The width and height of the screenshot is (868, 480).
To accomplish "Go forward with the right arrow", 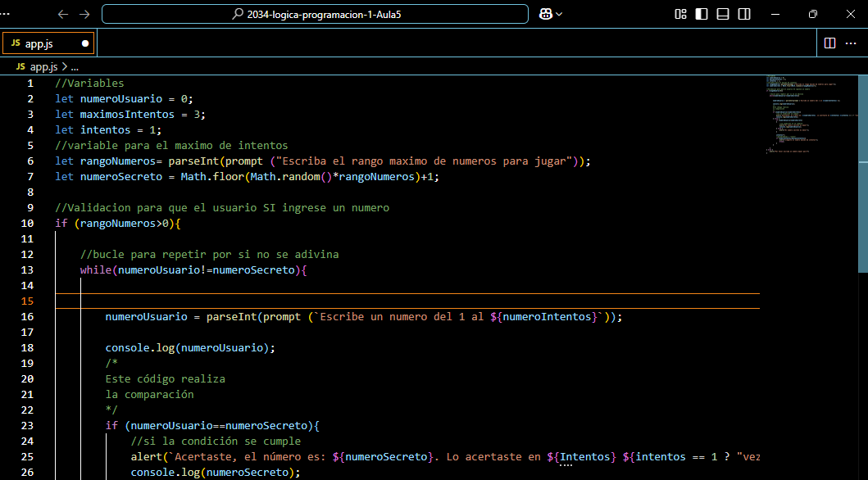I will tap(84, 15).
